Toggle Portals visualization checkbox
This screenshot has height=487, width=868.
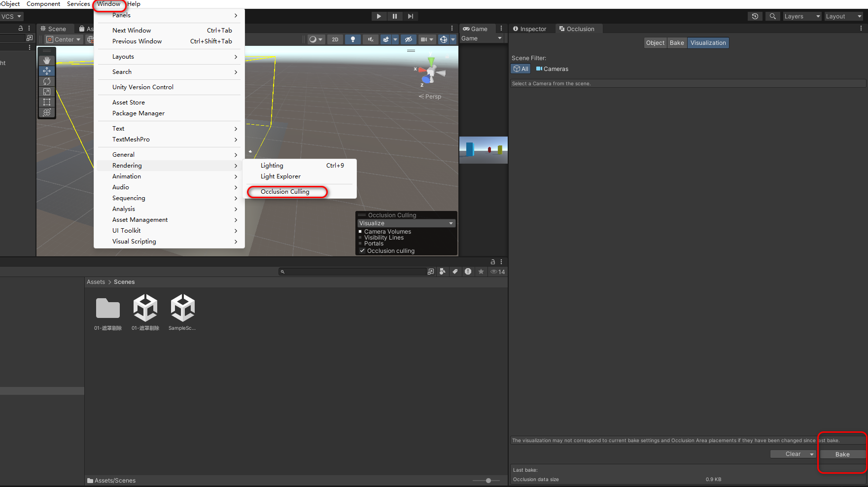(x=360, y=243)
